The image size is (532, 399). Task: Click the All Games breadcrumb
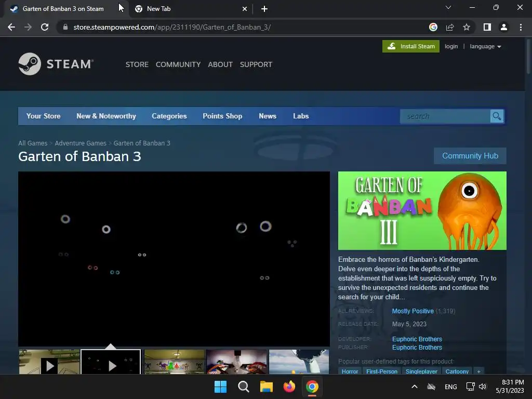(x=33, y=143)
